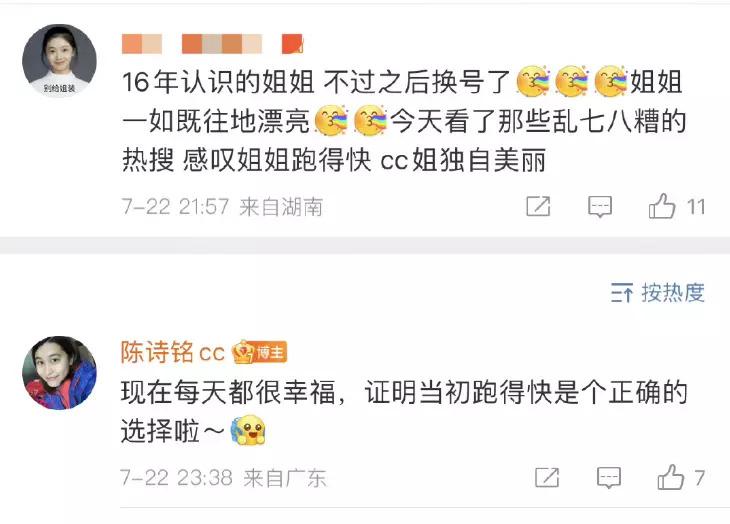730x524 pixels.
Task: Open 陈诗铭cc's profile via username
Action: pos(173,352)
